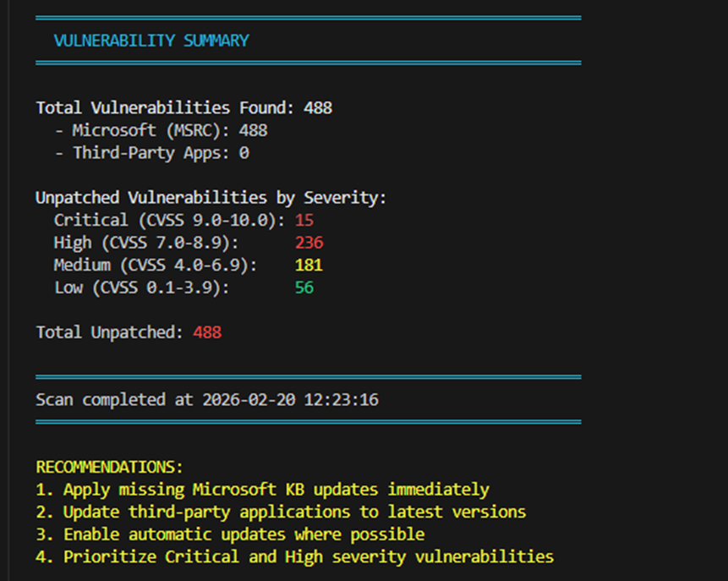Screen dimensions: 728x581
Task: Click the Low (CVSS 0.1-3.9) label
Action: coord(141,288)
